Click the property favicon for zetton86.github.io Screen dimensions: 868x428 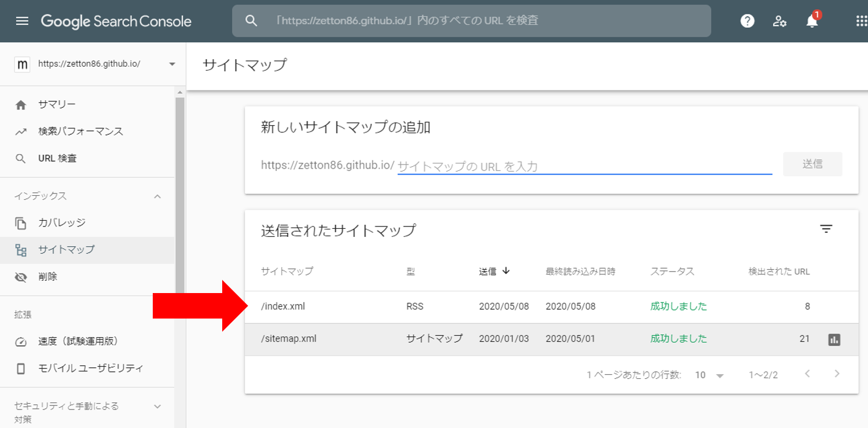coord(22,64)
